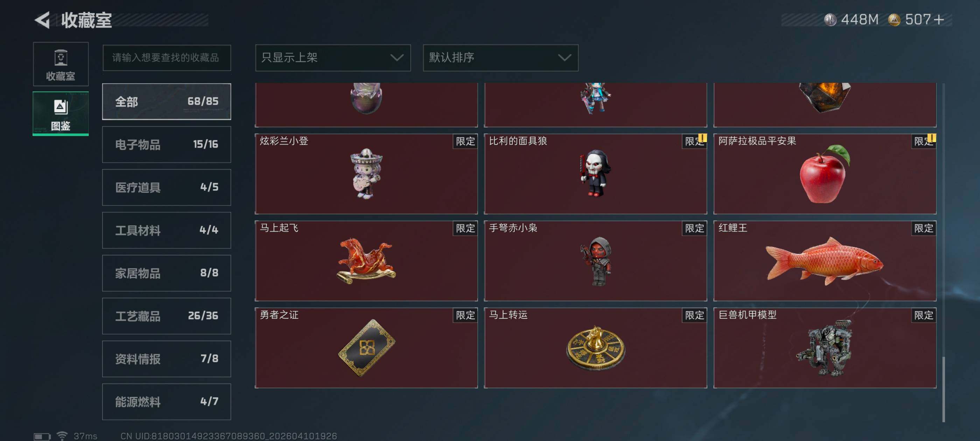Image resolution: width=980 pixels, height=441 pixels.
Task: Select the 全部 68/85 category
Action: [x=166, y=101]
